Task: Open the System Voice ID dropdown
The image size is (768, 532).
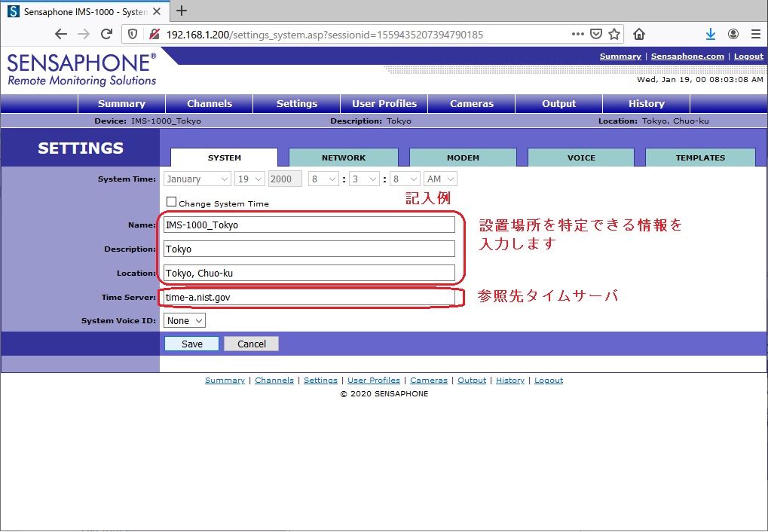Action: click(x=185, y=320)
